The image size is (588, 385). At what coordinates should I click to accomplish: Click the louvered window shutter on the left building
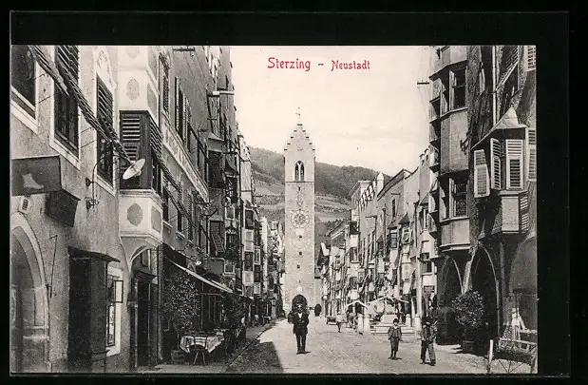pyautogui.click(x=132, y=137)
